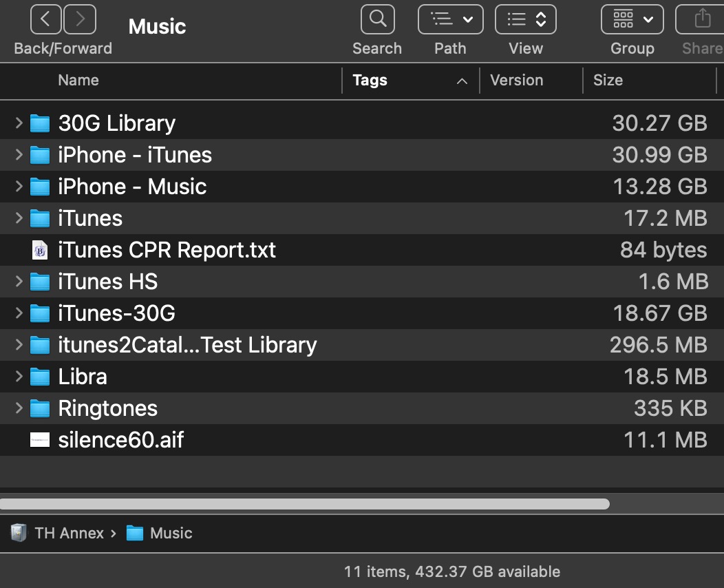Select the iPhone - Music name text
724x588 pixels.
(x=132, y=187)
